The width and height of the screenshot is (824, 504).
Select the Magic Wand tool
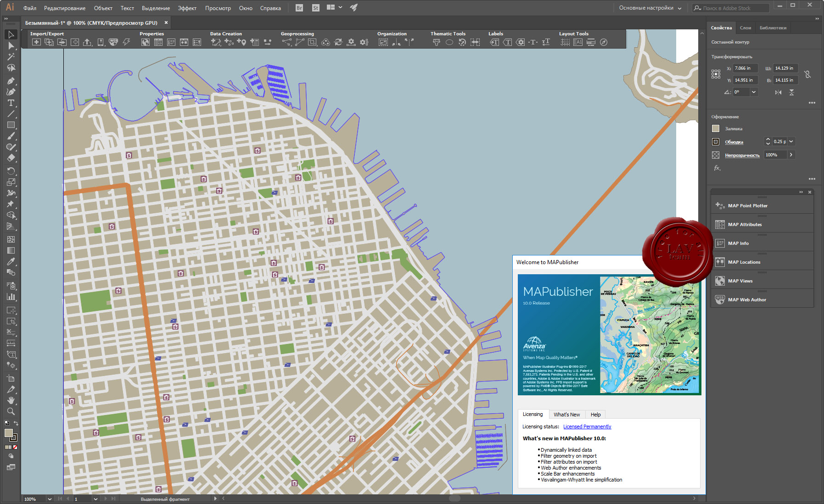tap(11, 57)
